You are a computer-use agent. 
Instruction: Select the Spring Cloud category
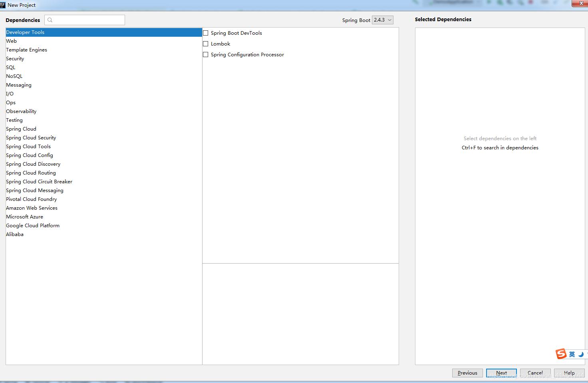(104, 129)
